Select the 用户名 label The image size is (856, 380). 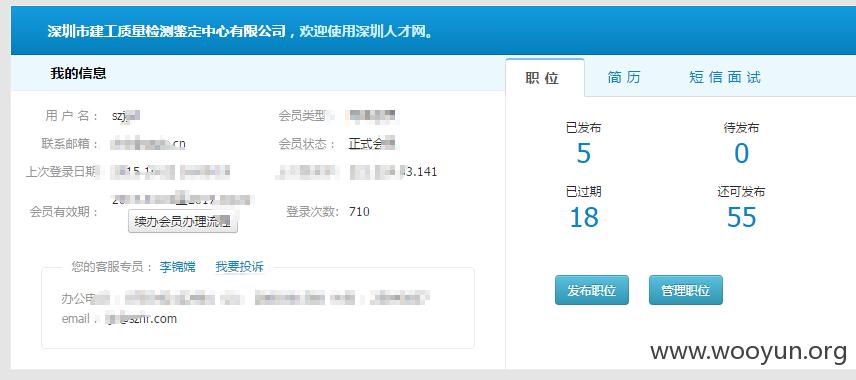72,116
